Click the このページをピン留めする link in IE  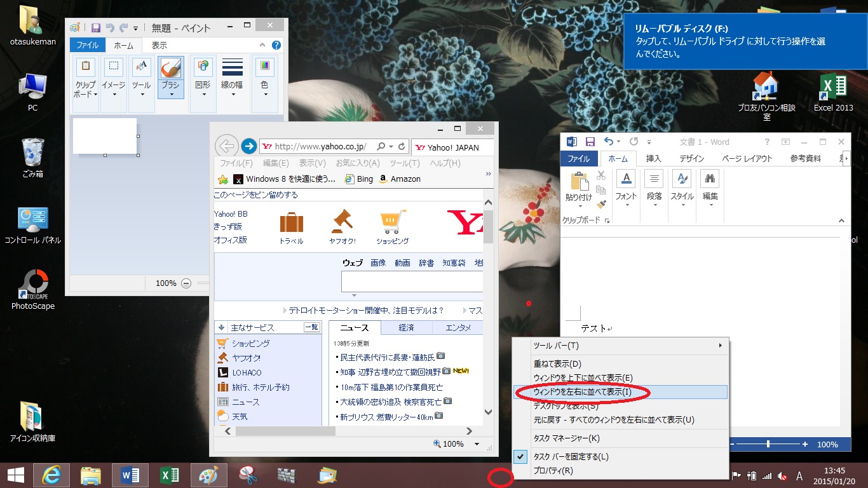[x=256, y=195]
